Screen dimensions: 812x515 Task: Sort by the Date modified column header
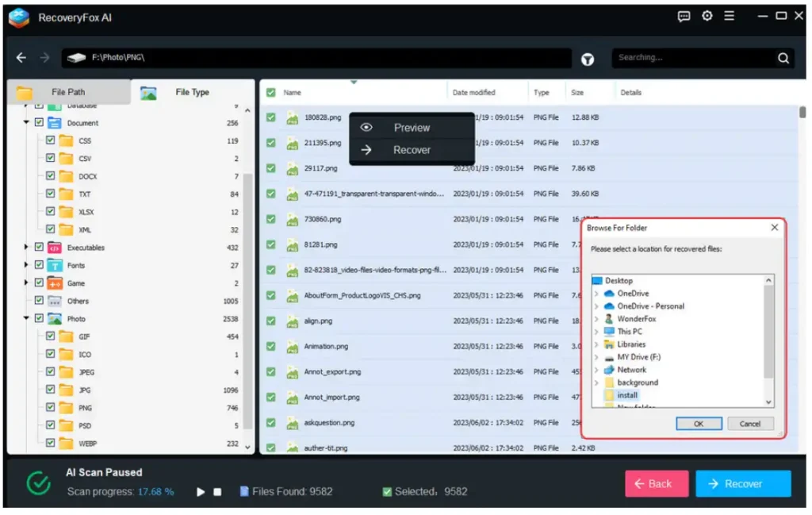coord(474,93)
